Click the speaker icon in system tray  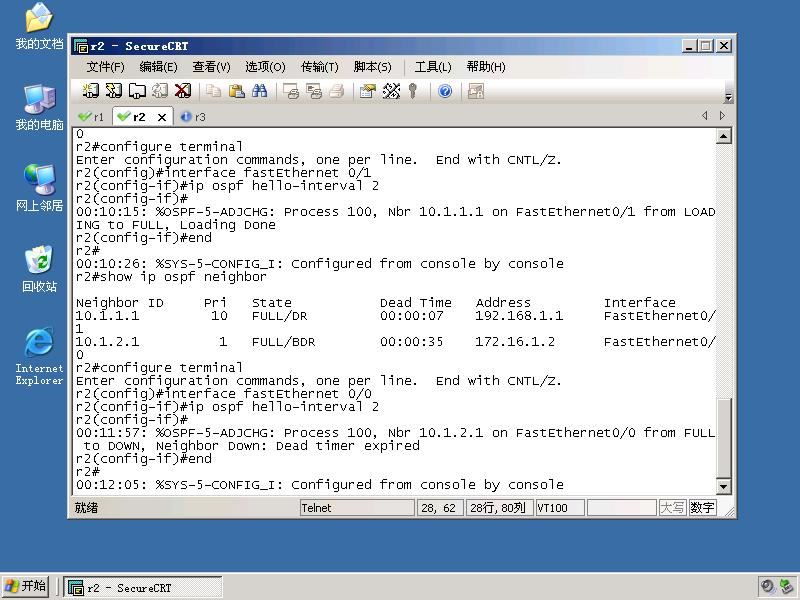[767, 586]
